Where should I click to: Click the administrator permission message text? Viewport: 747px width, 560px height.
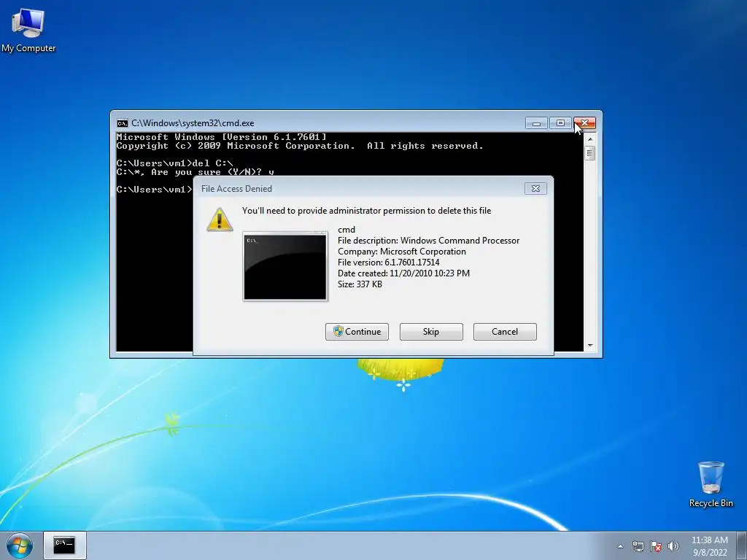coord(366,211)
